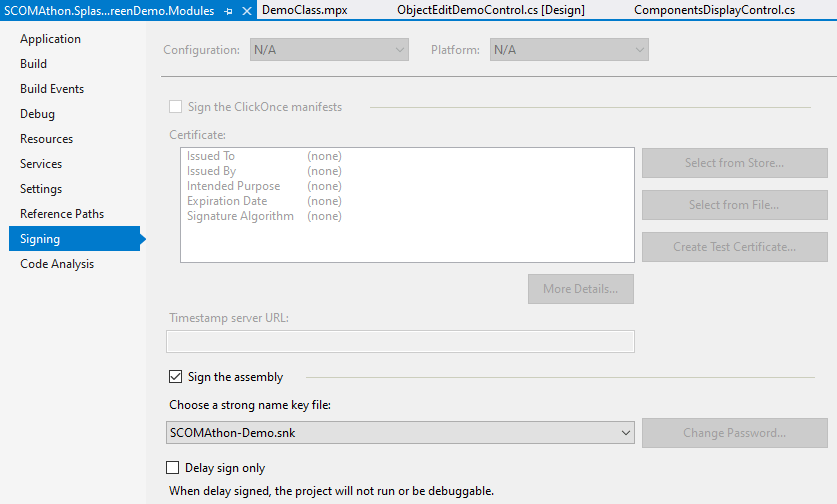Switch to the DemoClass.mpx tab
Viewport: 837px width, 504px height.
pyautogui.click(x=304, y=10)
